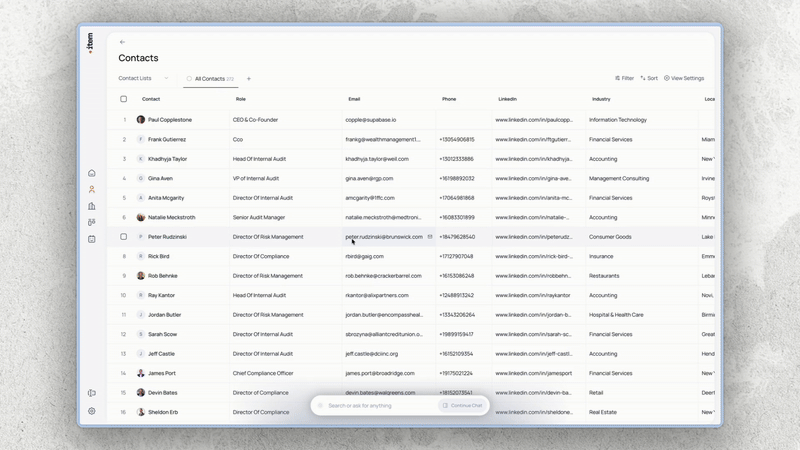Open View Settings

[x=684, y=78]
